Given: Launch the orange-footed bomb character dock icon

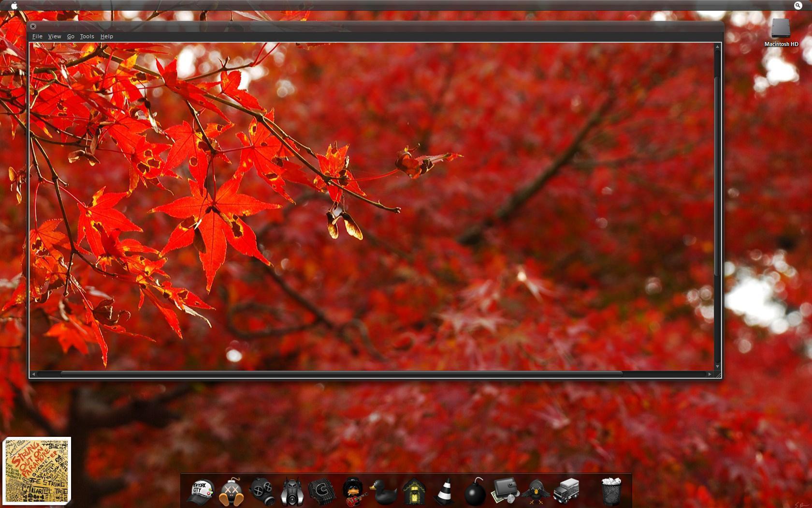Looking at the screenshot, I should [x=231, y=492].
